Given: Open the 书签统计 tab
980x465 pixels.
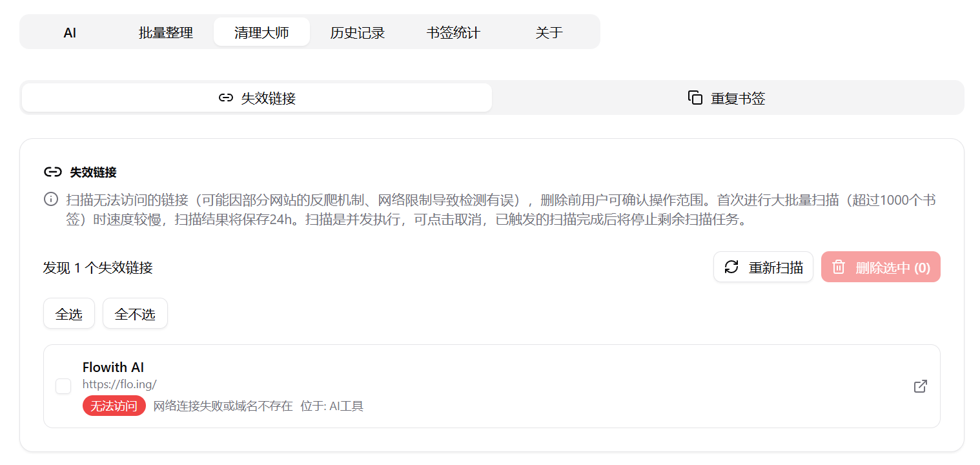Looking at the screenshot, I should pos(453,32).
